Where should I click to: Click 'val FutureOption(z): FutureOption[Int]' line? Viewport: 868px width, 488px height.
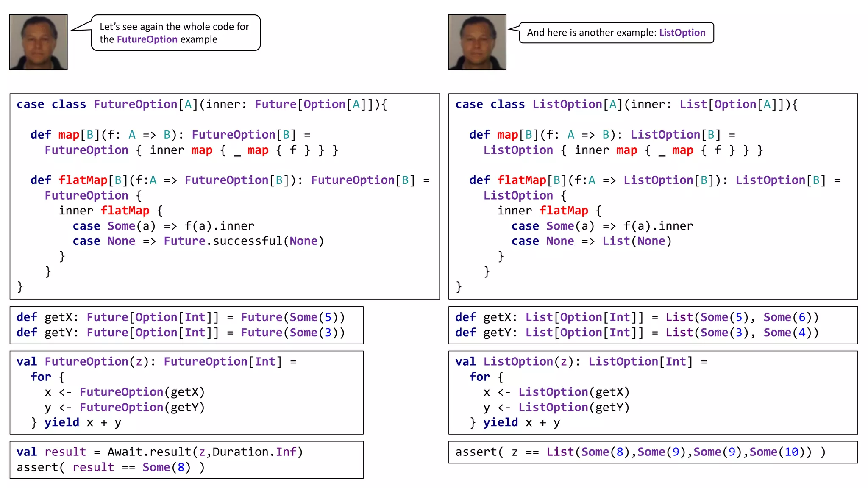156,362
